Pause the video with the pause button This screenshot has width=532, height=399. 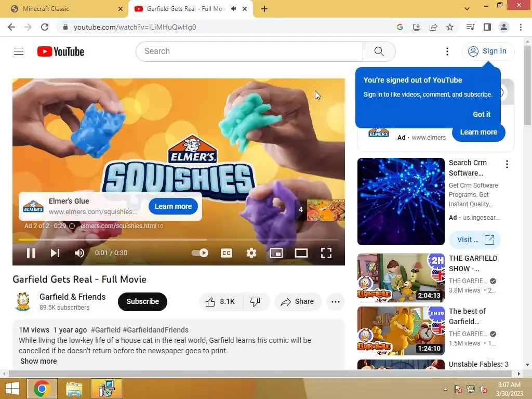(31, 253)
